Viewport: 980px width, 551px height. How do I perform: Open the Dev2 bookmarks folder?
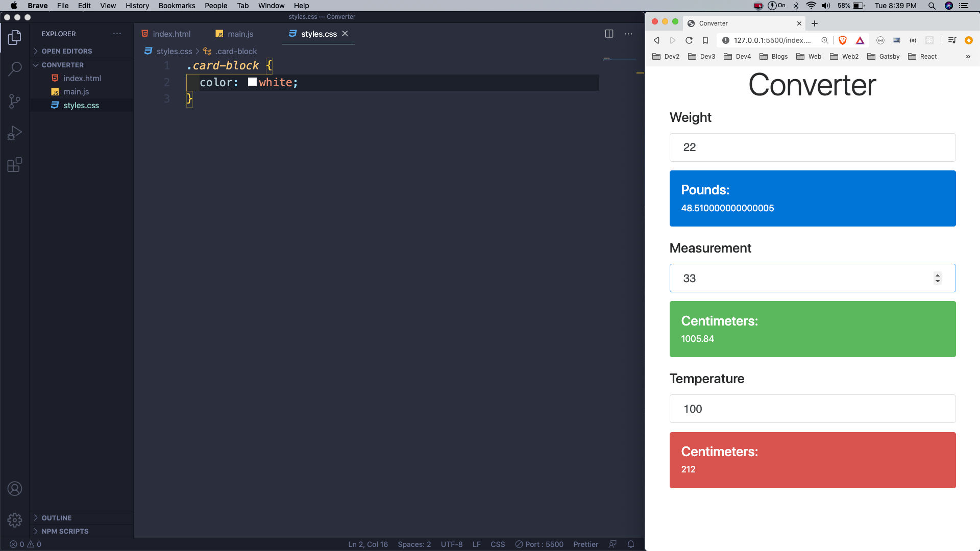tap(666, 57)
